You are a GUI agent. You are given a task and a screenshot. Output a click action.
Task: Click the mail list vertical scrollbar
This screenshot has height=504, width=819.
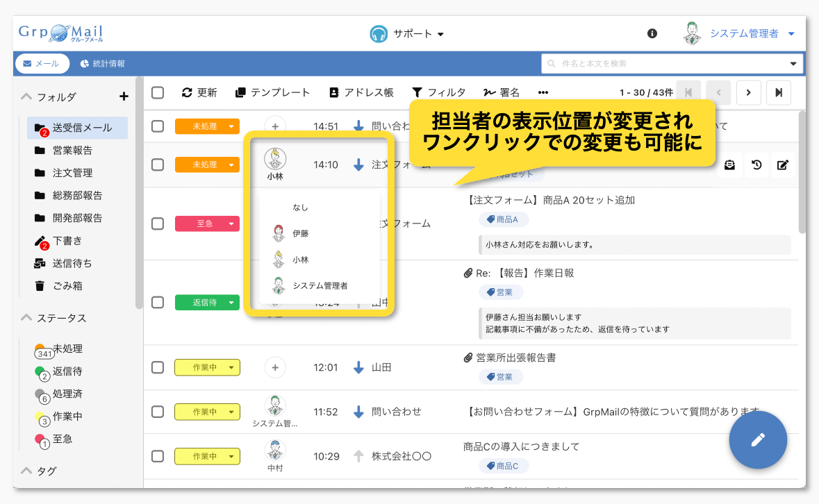pos(802,172)
